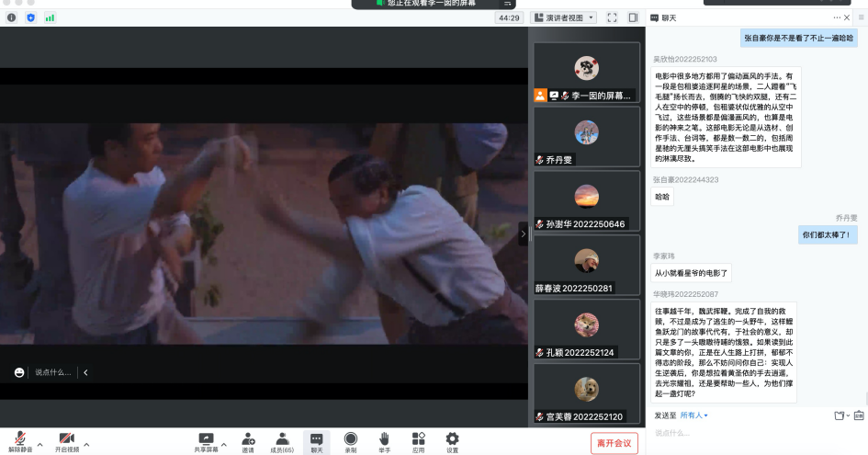
Task: Collapse the participant strip arrow
Action: click(524, 233)
